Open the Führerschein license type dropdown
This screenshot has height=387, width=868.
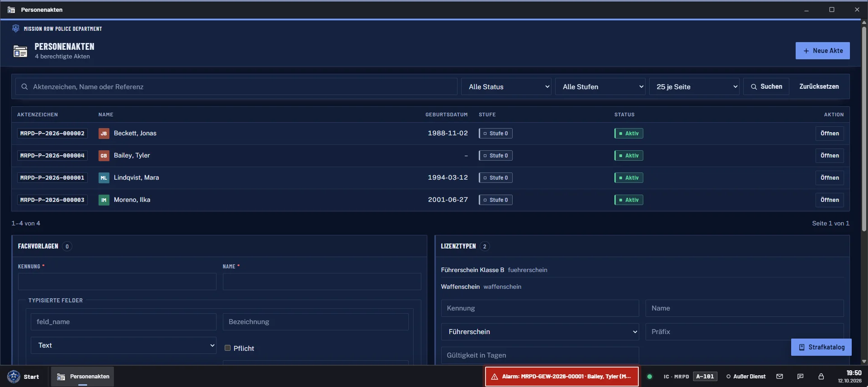pos(540,332)
